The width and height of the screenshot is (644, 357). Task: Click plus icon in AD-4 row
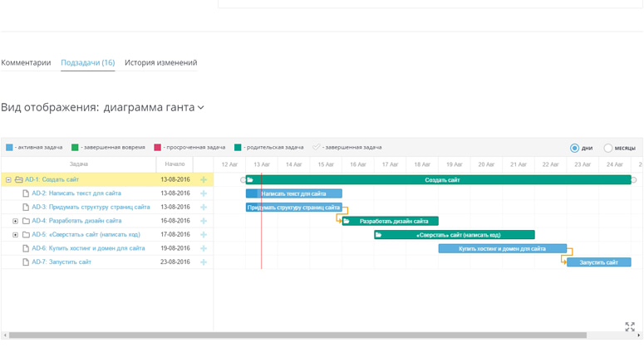click(x=204, y=221)
